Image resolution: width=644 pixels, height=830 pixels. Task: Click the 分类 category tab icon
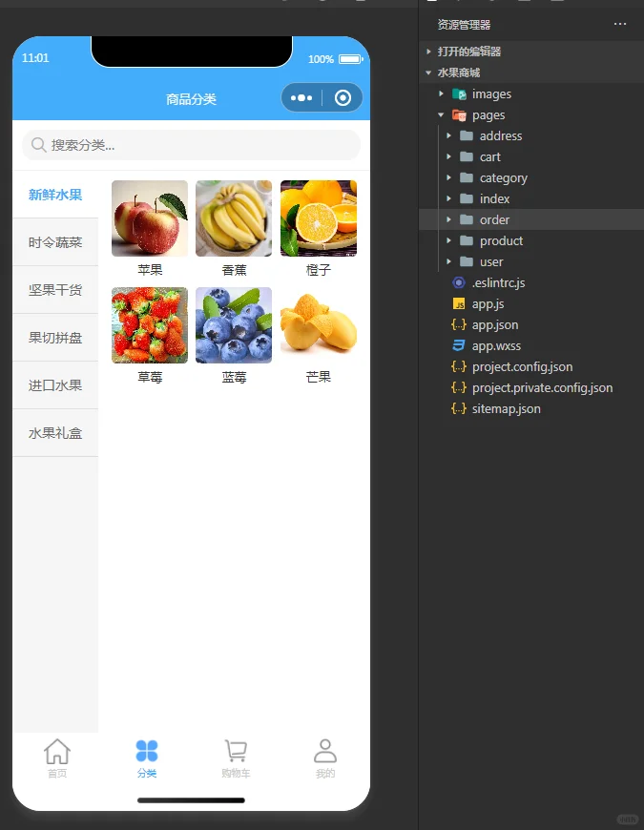pyautogui.click(x=147, y=751)
